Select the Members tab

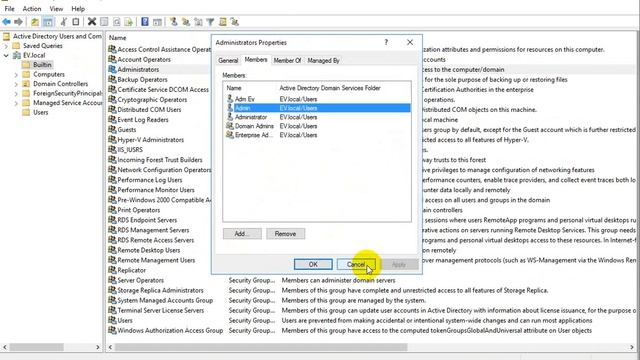[x=256, y=60]
